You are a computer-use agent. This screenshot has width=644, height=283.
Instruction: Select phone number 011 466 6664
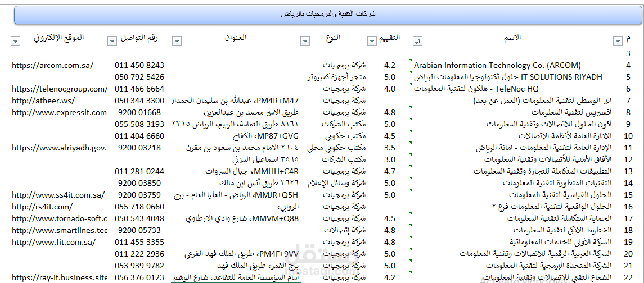click(139, 89)
